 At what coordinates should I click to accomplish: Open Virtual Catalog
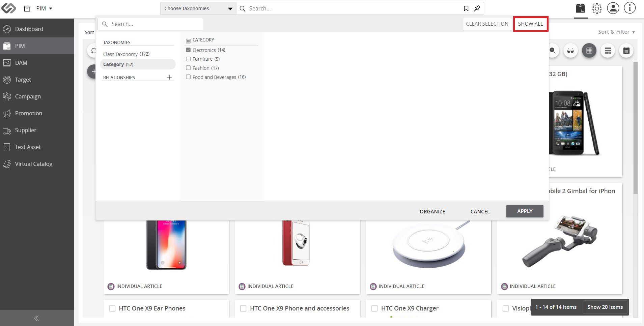click(x=37, y=164)
